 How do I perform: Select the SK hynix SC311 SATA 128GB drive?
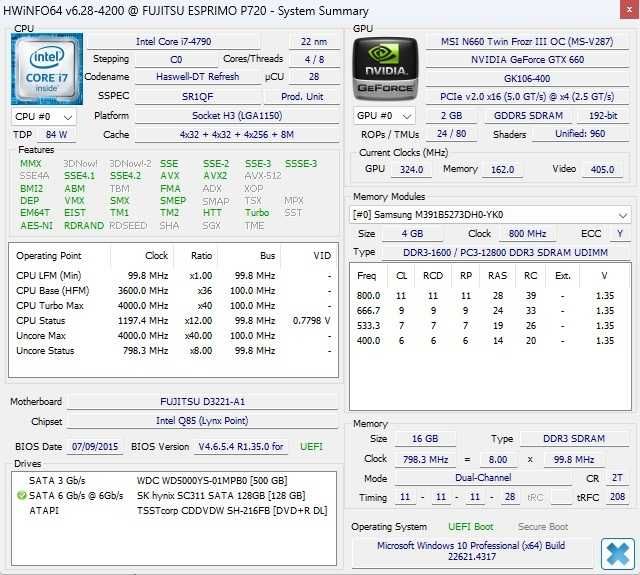(173, 496)
